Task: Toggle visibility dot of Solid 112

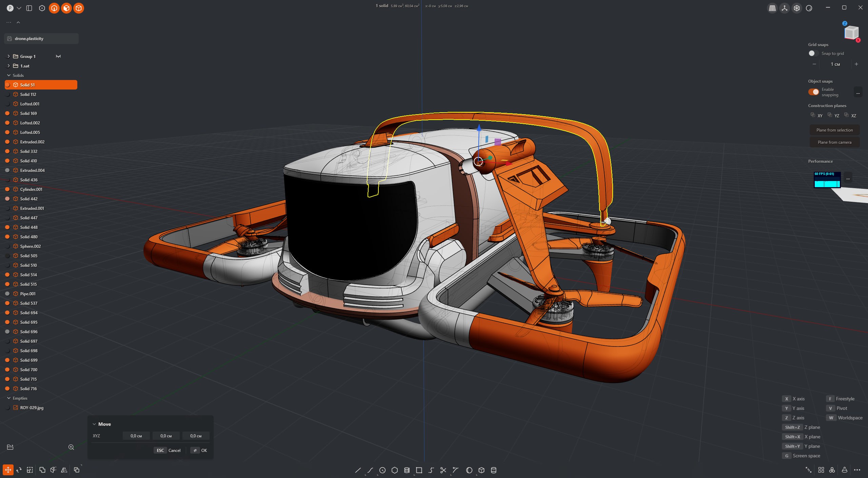Action: (x=7, y=95)
